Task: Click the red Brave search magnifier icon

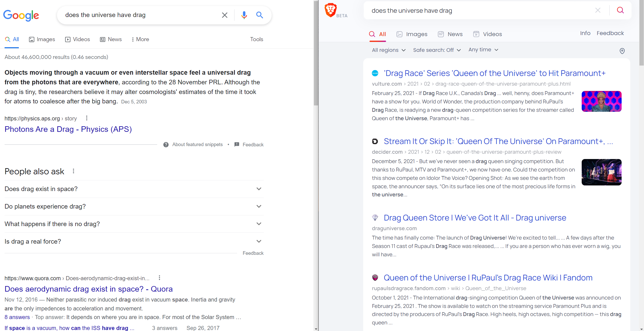Action: pyautogui.click(x=620, y=10)
